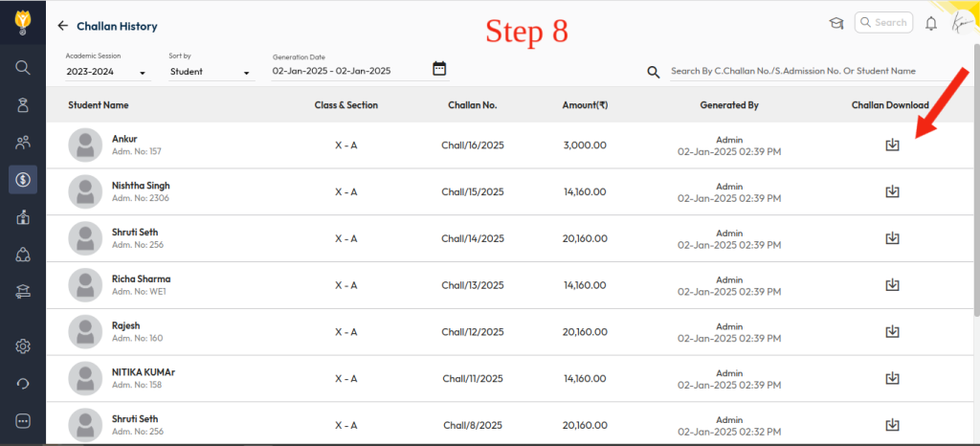The image size is (980, 446).
Task: Open the calendar date picker icon
Action: point(439,68)
